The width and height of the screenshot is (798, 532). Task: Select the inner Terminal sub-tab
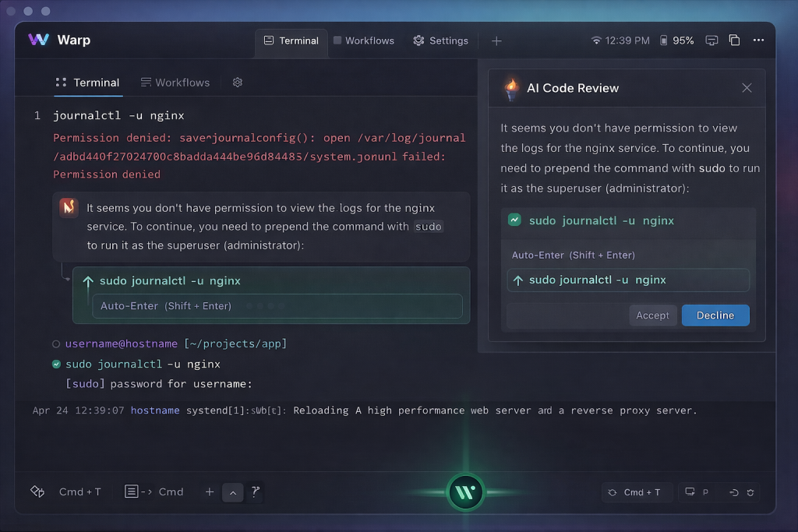(x=87, y=83)
